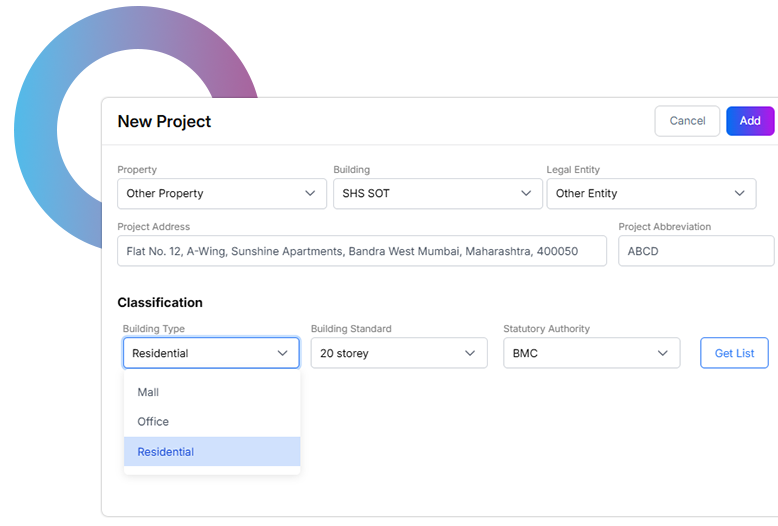Viewport: 778px width, 526px height.
Task: Click the chevron arrow in Building dropdown
Action: [526, 193]
